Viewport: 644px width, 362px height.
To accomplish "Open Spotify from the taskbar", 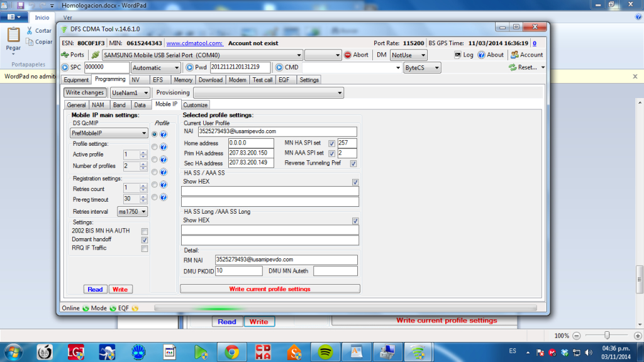I will 325,351.
